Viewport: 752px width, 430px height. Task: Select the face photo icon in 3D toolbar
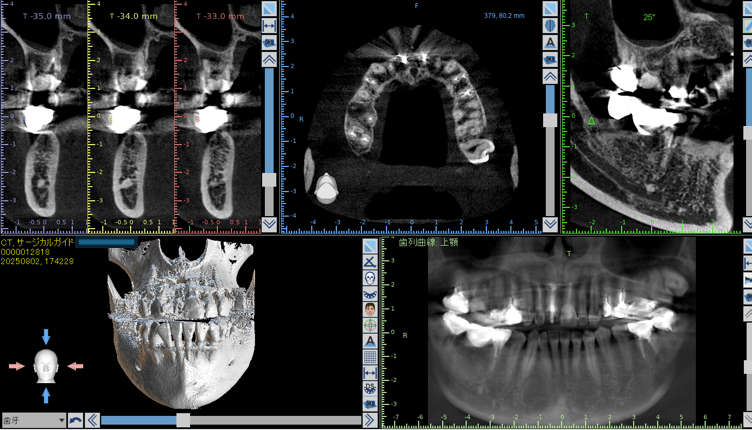click(x=370, y=309)
